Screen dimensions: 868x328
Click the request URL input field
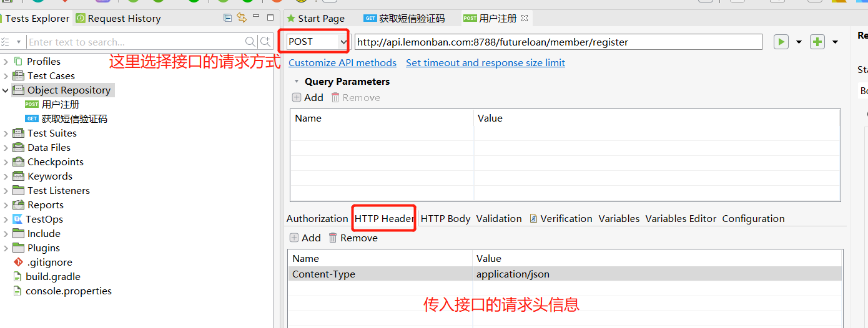558,42
